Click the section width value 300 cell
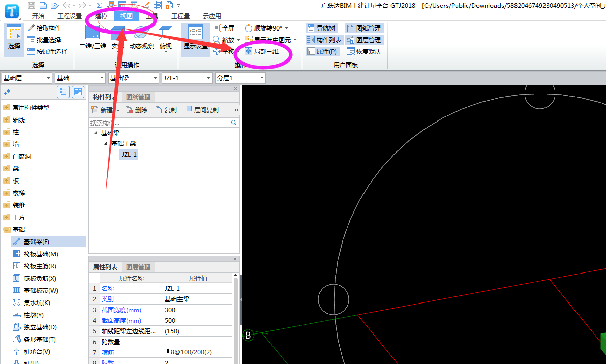Image resolution: width=606 pixels, height=364 pixels. pyautogui.click(x=197, y=310)
